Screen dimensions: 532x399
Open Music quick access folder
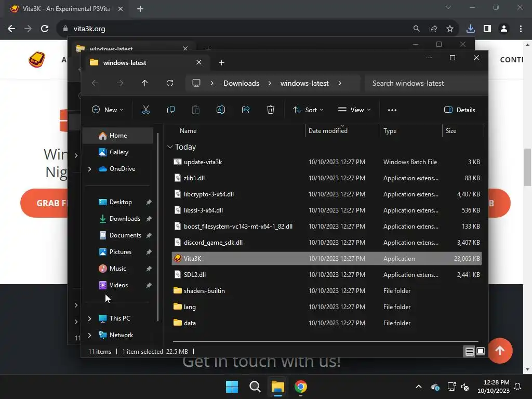coord(118,269)
